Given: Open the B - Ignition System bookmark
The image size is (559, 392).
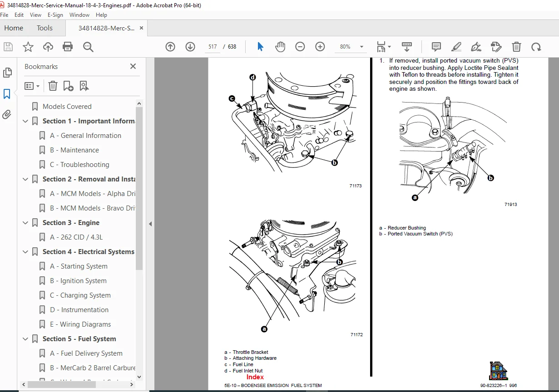Looking at the screenshot, I should 79,281.
